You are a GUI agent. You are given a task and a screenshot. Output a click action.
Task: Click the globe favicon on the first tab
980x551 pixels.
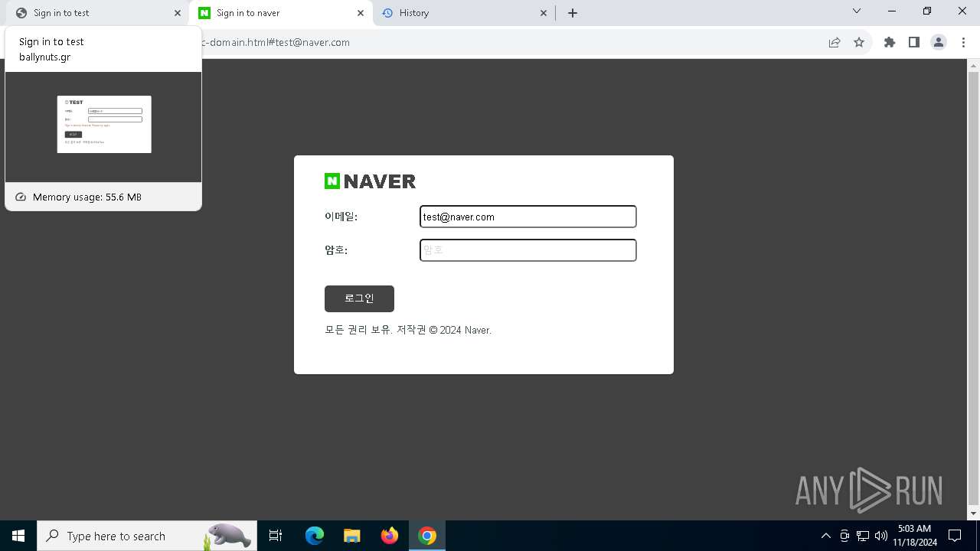[x=21, y=13]
